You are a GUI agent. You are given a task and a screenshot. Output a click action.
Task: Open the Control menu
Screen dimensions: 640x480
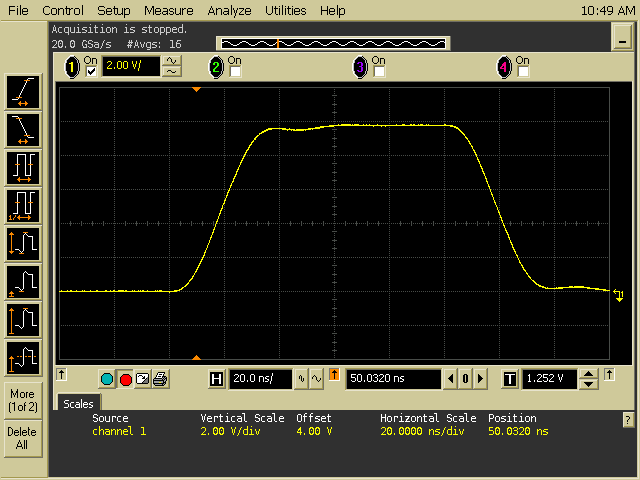pos(63,10)
